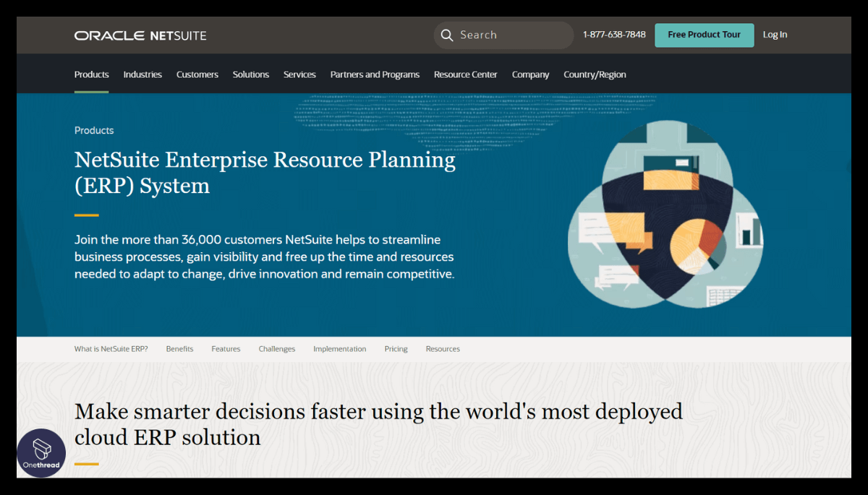
Task: Click the Log In link
Action: pos(775,35)
